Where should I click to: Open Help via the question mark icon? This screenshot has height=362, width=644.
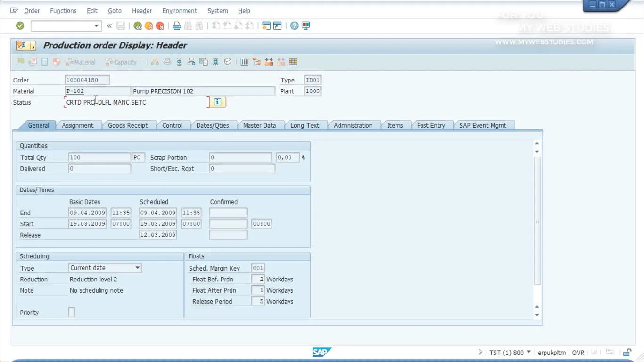[x=295, y=26]
